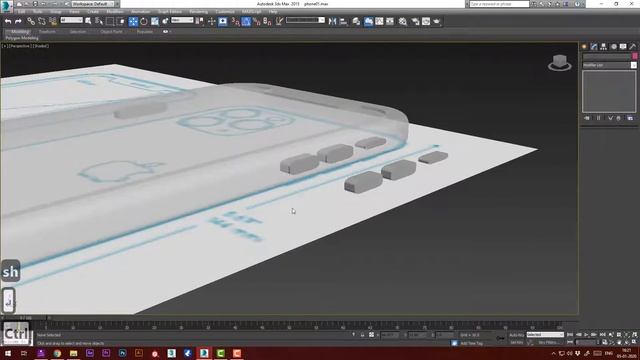
Task: Activate the Select and Move tool
Action: tap(133, 21)
